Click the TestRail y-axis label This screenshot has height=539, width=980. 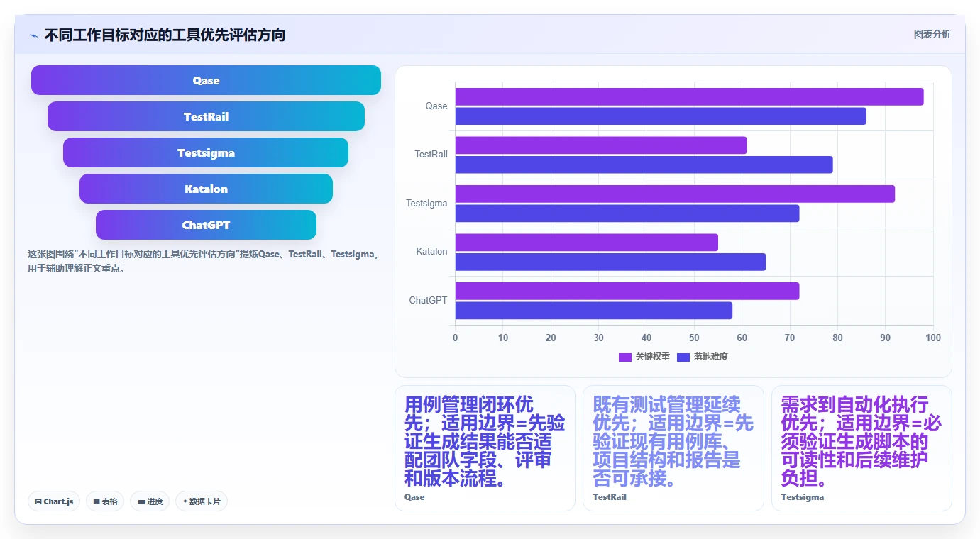pyautogui.click(x=431, y=155)
